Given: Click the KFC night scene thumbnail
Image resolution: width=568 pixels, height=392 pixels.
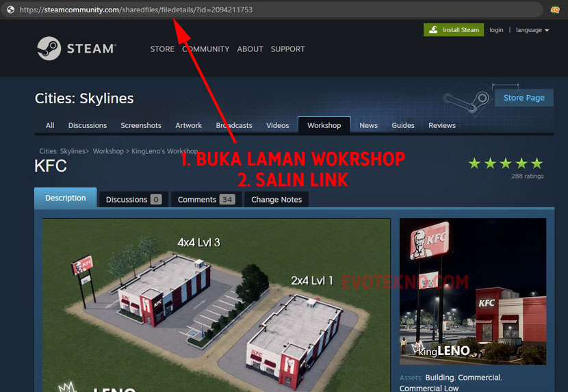Looking at the screenshot, I should (x=473, y=291).
